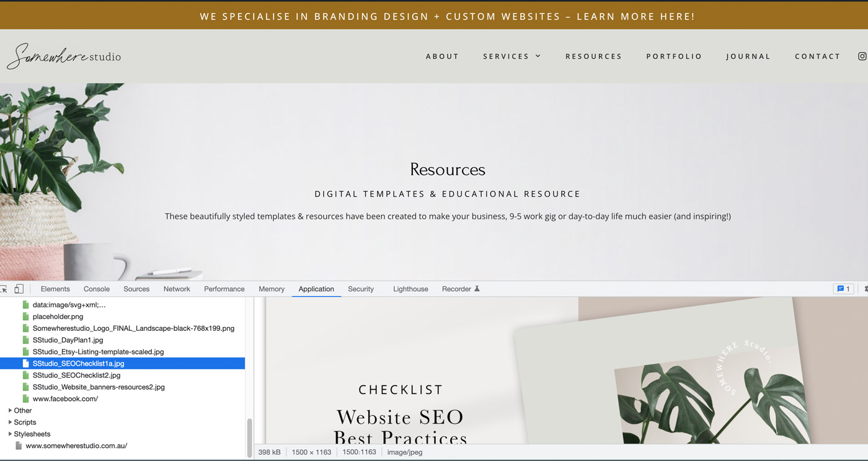
Task: Open the Resources nav link
Action: [594, 56]
